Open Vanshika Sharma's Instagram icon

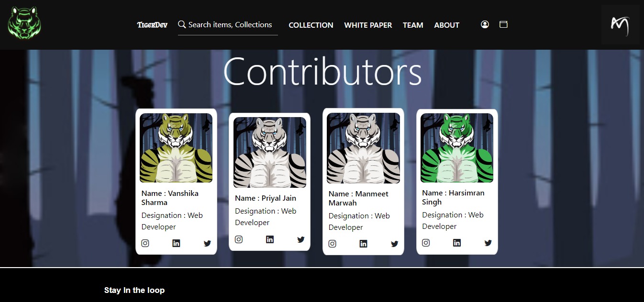click(x=145, y=243)
